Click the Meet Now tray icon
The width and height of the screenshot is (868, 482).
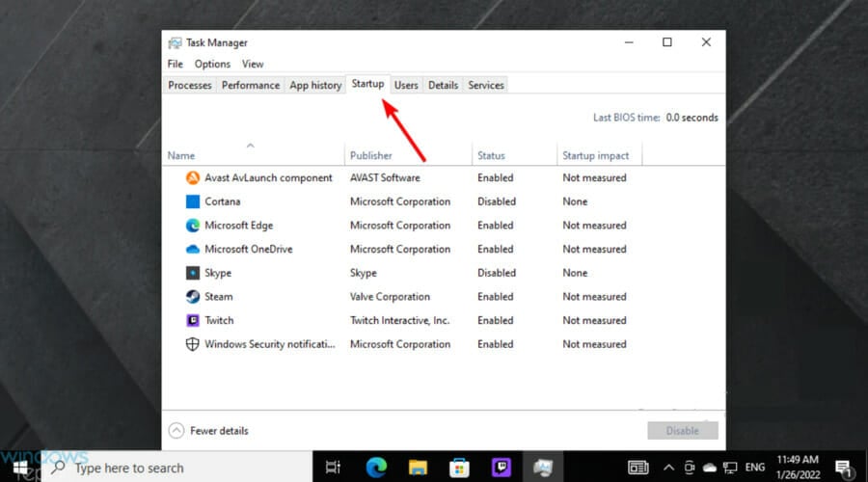690,468
